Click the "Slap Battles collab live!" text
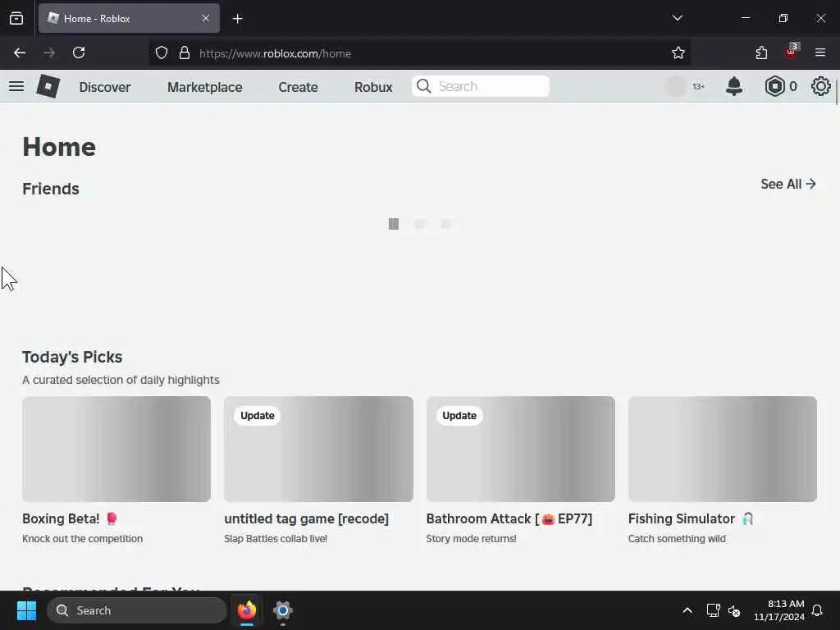Viewport: 840px width, 630px height. point(276,538)
